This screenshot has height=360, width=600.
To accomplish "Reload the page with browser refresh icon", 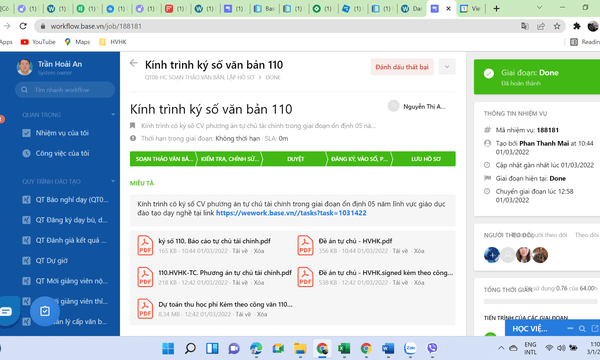I will 23,26.
